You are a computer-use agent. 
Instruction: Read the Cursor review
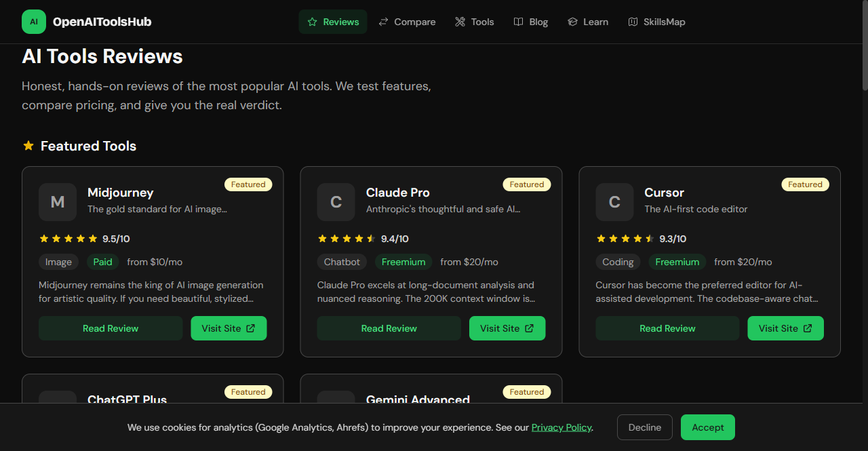667,328
